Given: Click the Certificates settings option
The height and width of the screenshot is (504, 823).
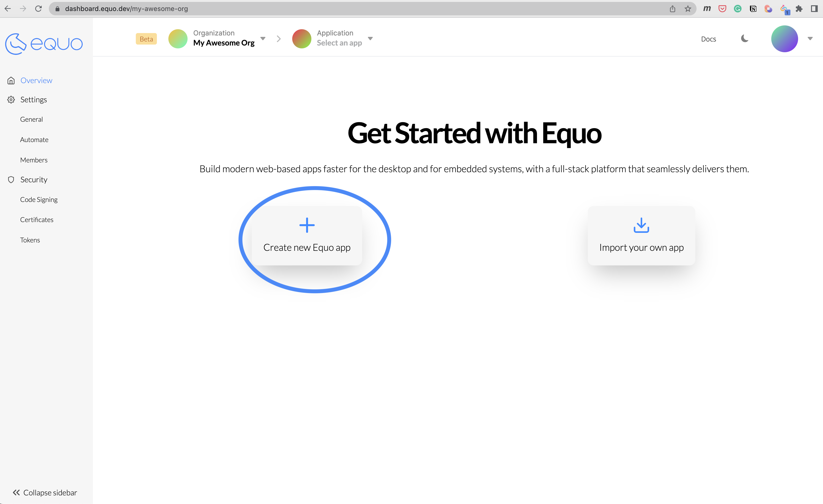Looking at the screenshot, I should click(x=37, y=219).
